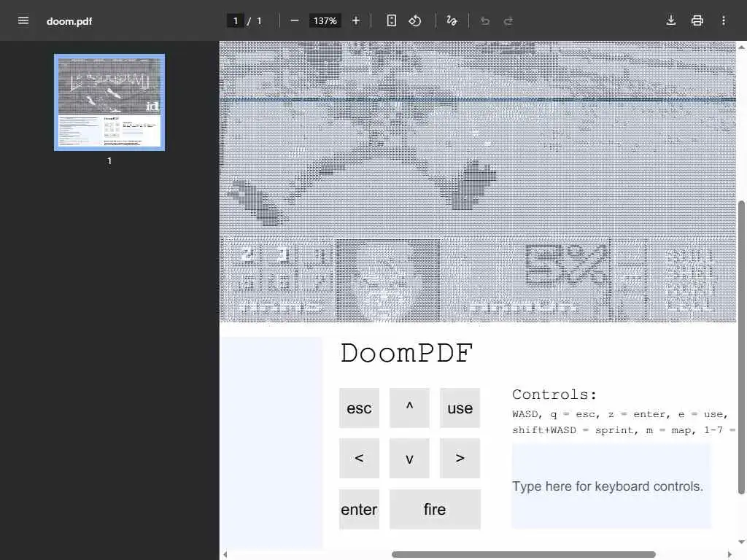The image size is (747, 560).
Task: Click the zoom out minus icon
Action: click(295, 20)
